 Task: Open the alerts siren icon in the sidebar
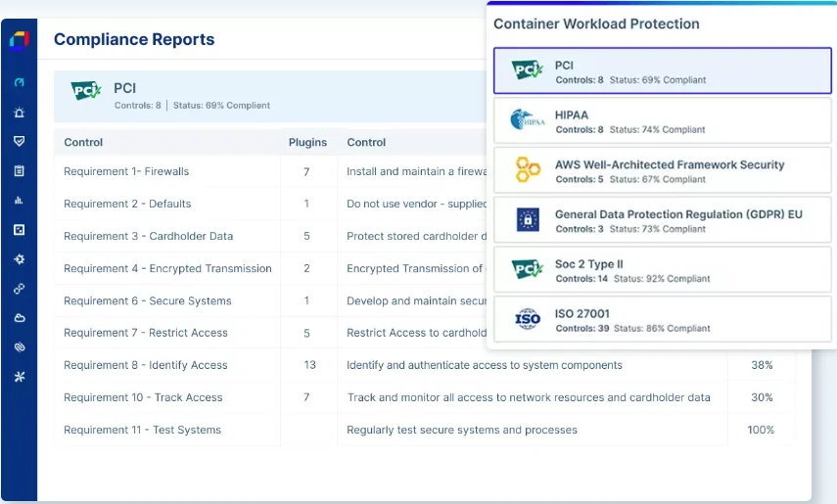[20, 113]
